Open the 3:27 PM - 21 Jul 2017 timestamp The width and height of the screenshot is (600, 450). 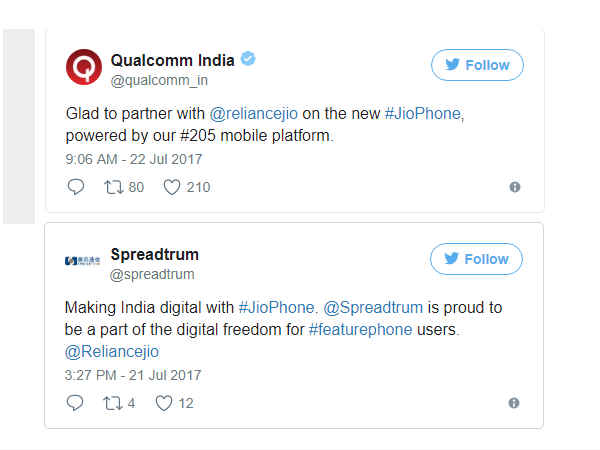click(133, 375)
